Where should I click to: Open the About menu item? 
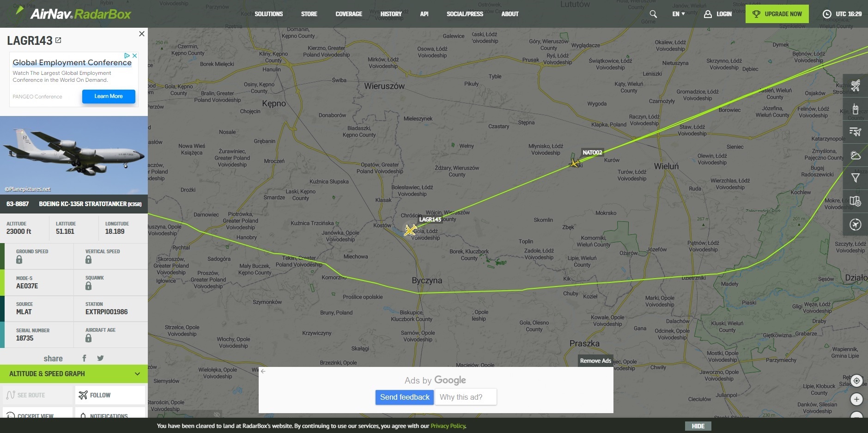click(510, 14)
